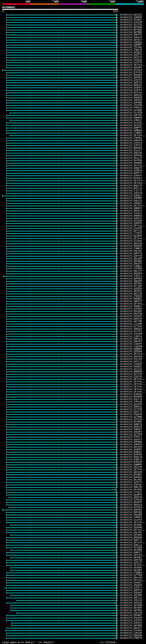Pick the UniRef100_A7NXZ2 hit name
This screenshot has width=146, height=644.
131,120
